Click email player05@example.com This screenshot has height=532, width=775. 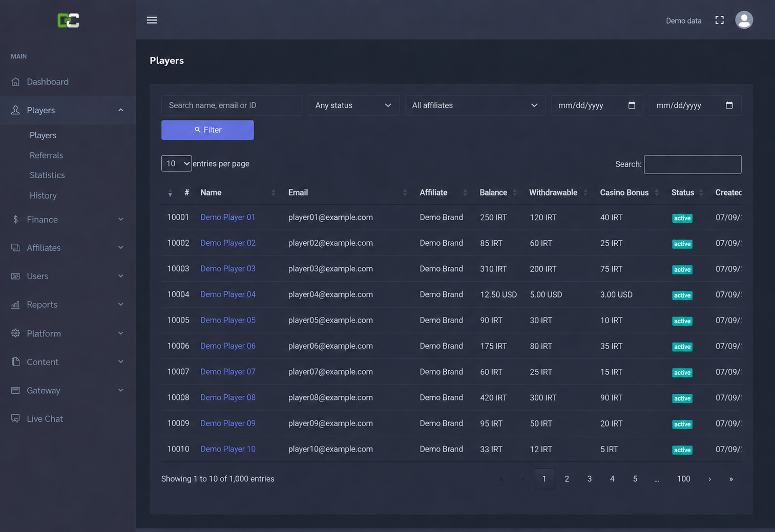coord(330,321)
